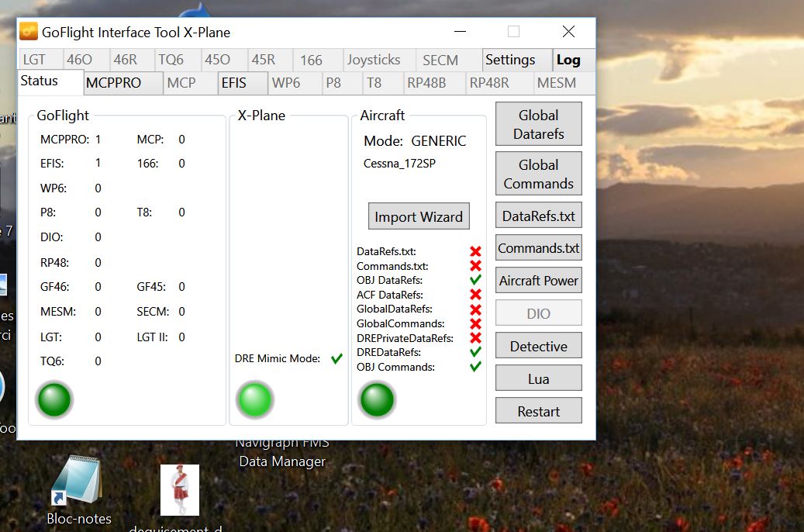804x532 pixels.
Task: Open the Settings tab
Action: click(x=510, y=60)
